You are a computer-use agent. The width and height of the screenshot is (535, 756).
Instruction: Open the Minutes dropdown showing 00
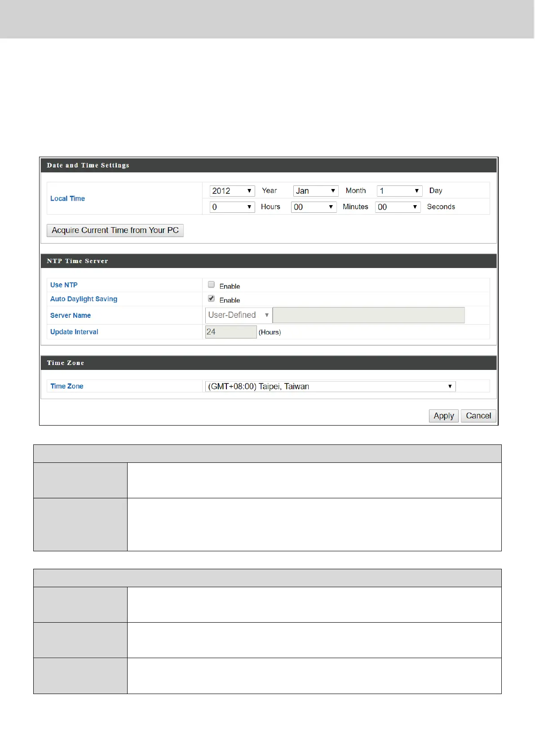[x=314, y=207]
